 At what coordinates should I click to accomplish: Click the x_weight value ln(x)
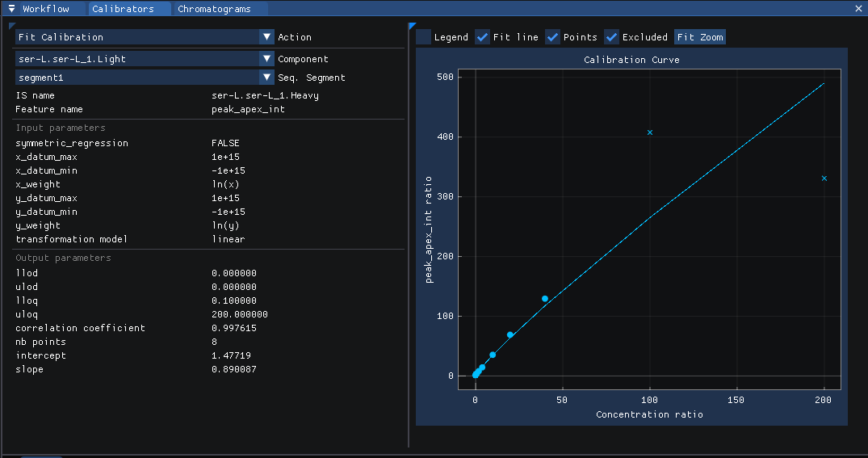(x=225, y=184)
